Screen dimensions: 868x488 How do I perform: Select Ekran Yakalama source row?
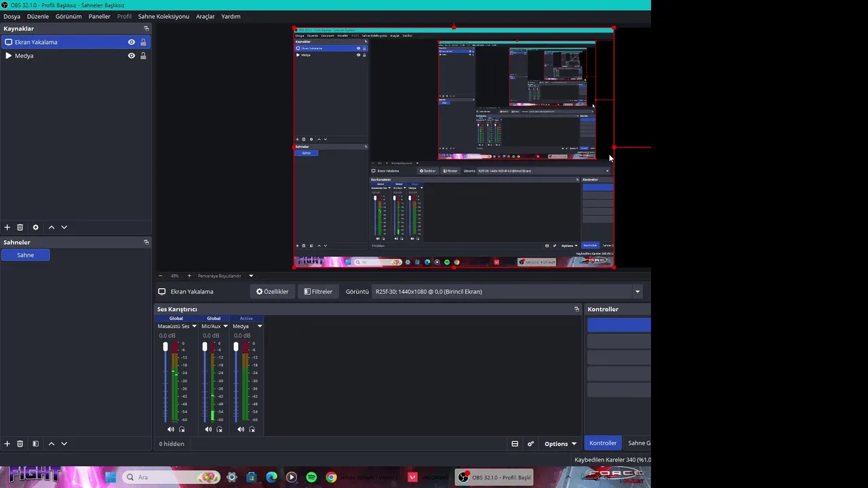pos(75,42)
